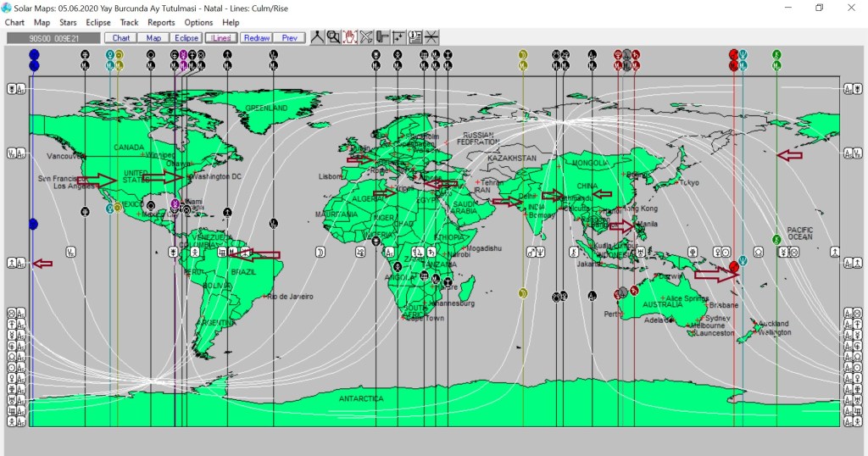Image resolution: width=868 pixels, height=456 pixels.
Task: Click the Eclipse button in the toolbar
Action: tap(186, 38)
